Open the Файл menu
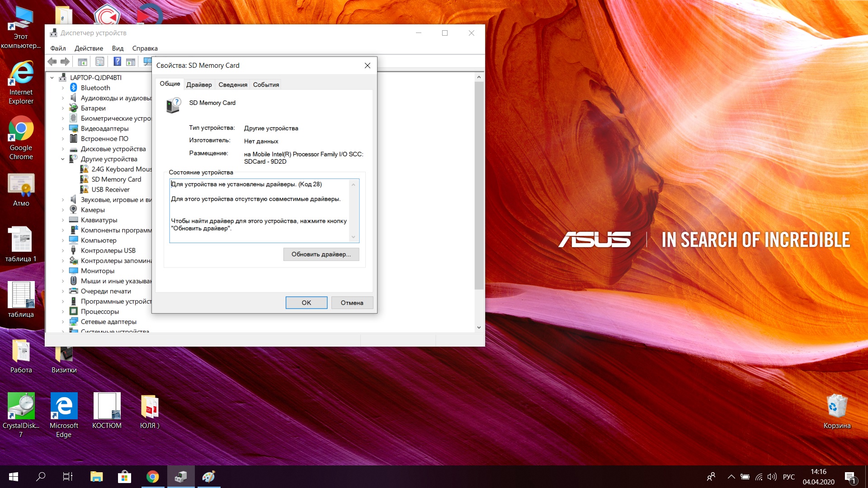Viewport: 868px width, 488px height. 58,48
